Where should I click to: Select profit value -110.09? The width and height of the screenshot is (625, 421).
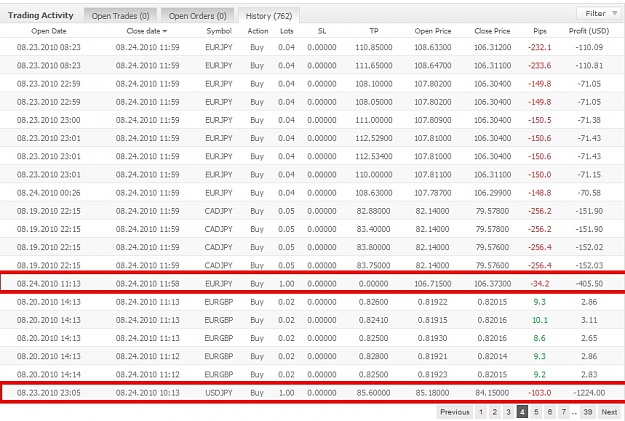pos(589,47)
